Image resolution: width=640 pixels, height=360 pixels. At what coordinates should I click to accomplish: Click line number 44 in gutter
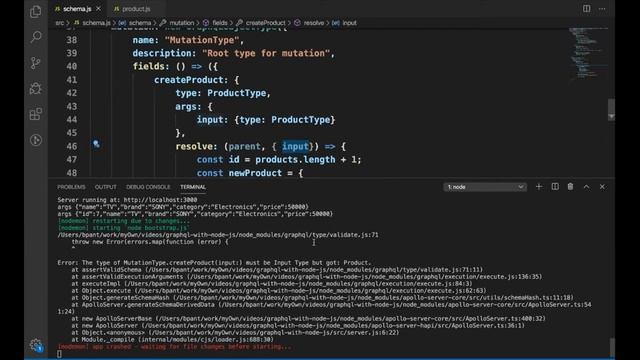tap(71, 120)
